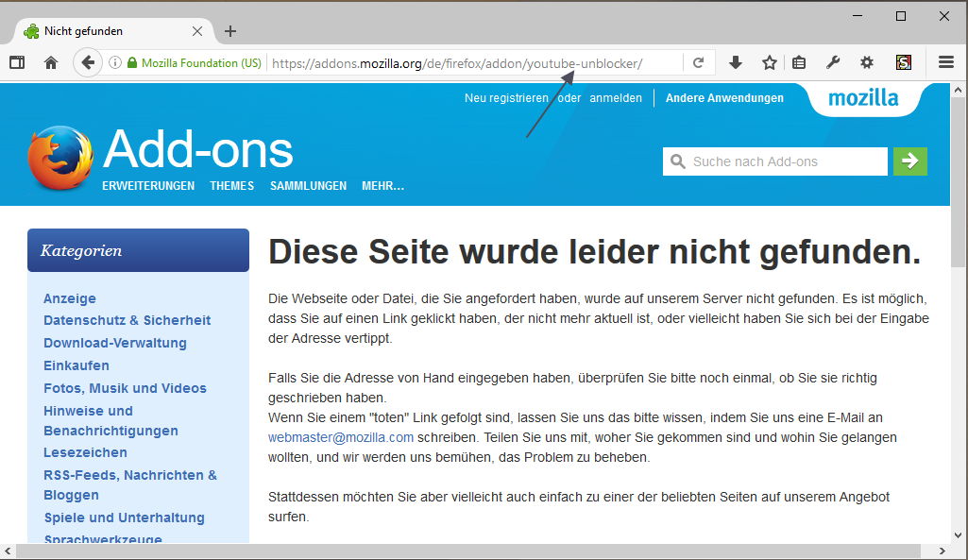Click the horizontal scrollbar thumb

pyautogui.click(x=468, y=551)
